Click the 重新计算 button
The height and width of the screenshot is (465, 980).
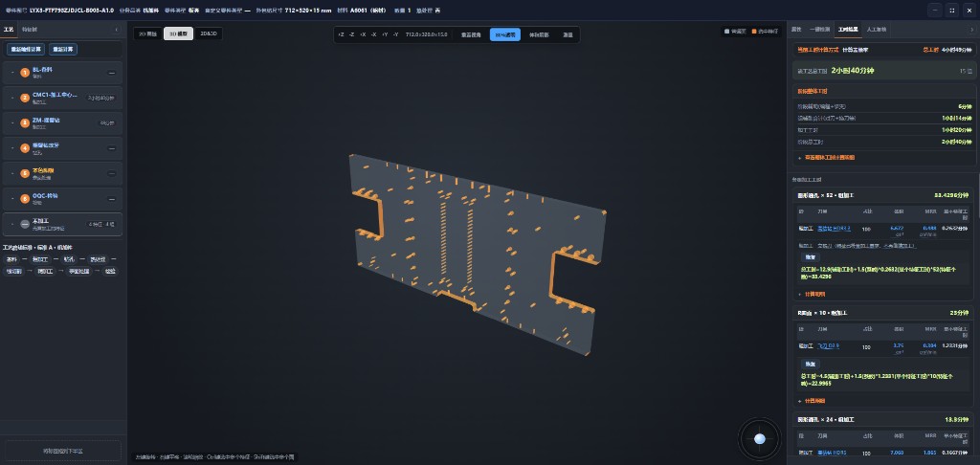click(x=64, y=50)
